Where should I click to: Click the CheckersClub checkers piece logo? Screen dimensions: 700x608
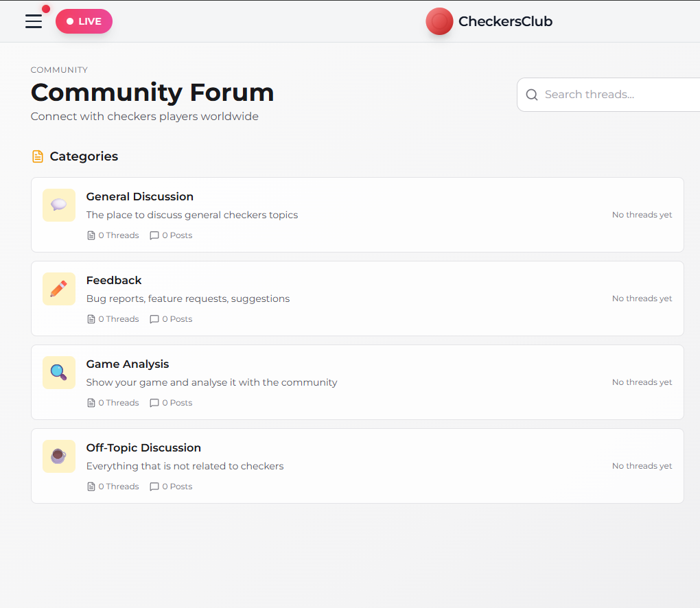[x=439, y=21]
